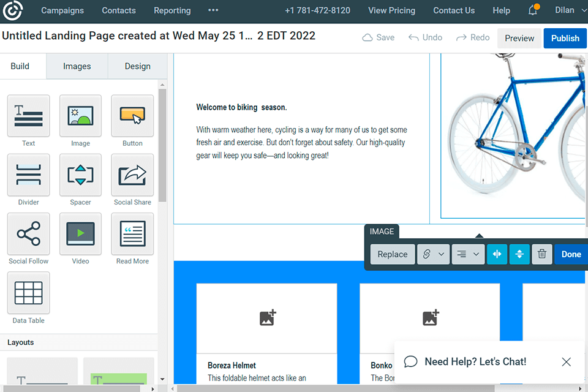Screen dimensions: 588x392
Task: Select the Button block icon
Action: (132, 116)
